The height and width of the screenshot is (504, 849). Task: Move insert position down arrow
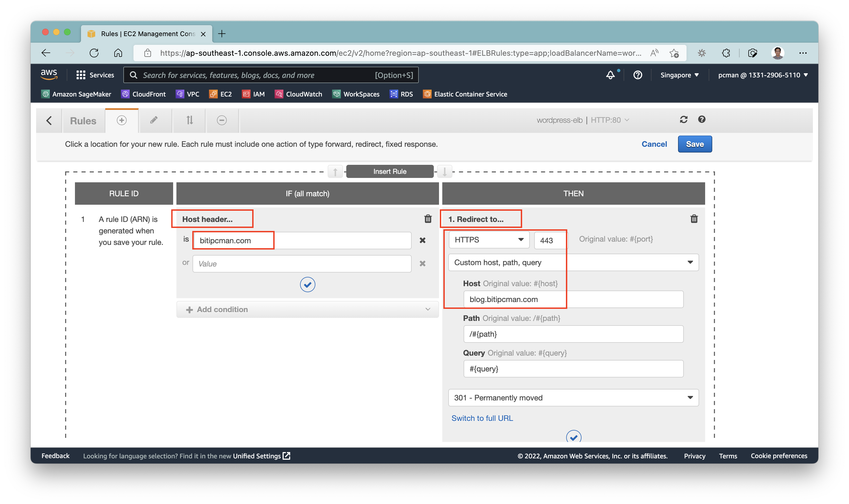(444, 172)
